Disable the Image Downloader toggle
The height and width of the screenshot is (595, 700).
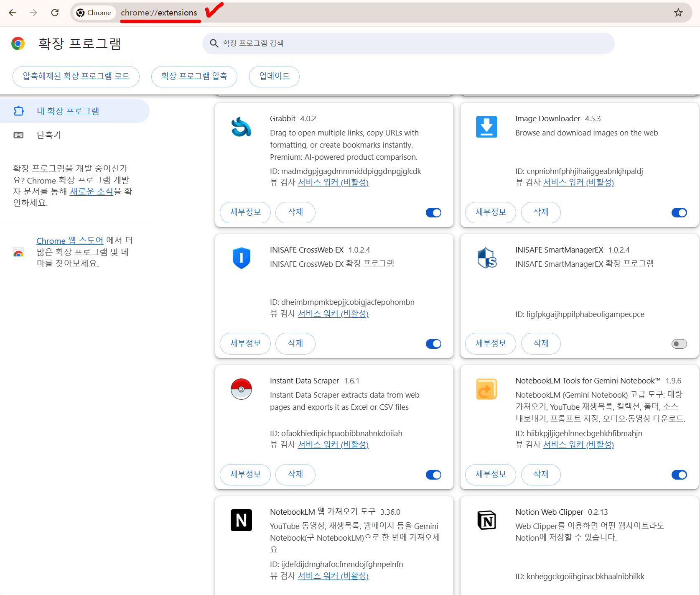point(679,212)
